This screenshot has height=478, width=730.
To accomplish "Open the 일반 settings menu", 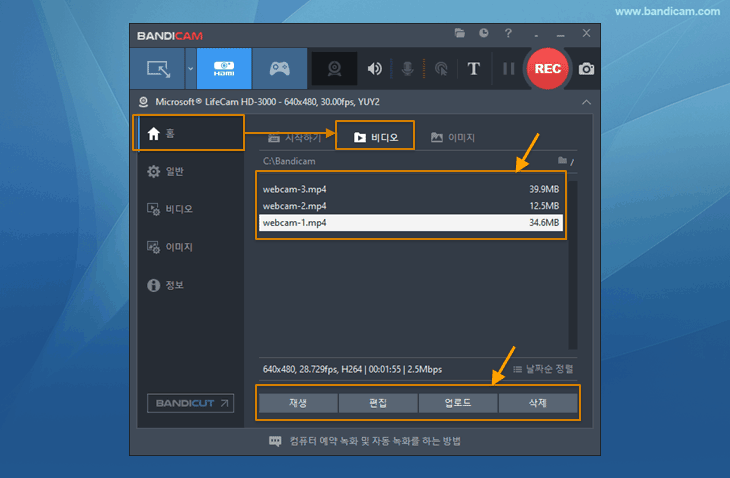I will click(189, 171).
